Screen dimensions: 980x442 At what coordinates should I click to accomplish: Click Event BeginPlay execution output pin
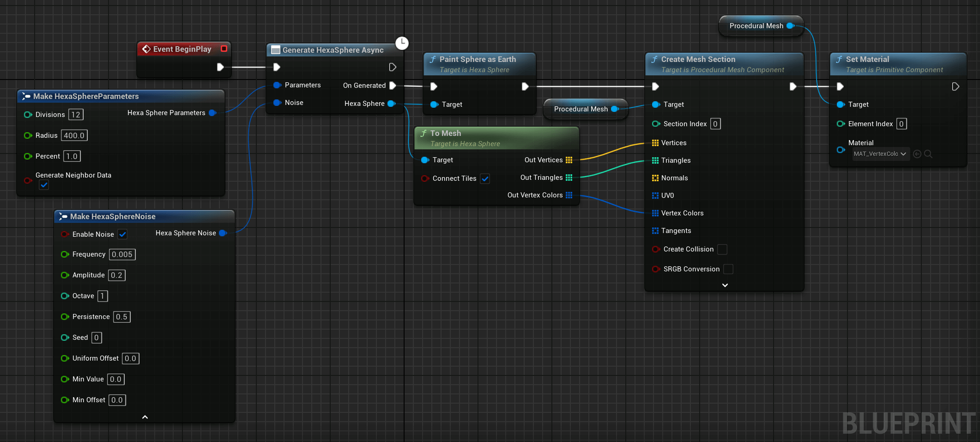click(x=220, y=67)
